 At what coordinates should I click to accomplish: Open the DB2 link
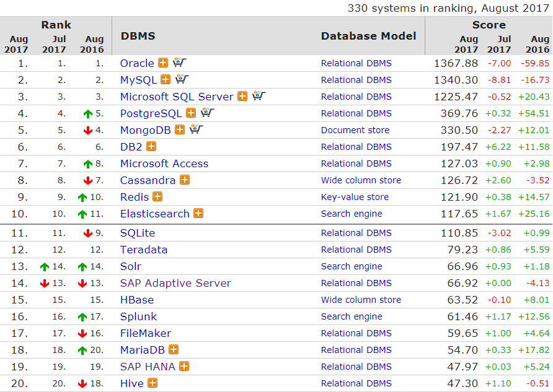point(131,147)
